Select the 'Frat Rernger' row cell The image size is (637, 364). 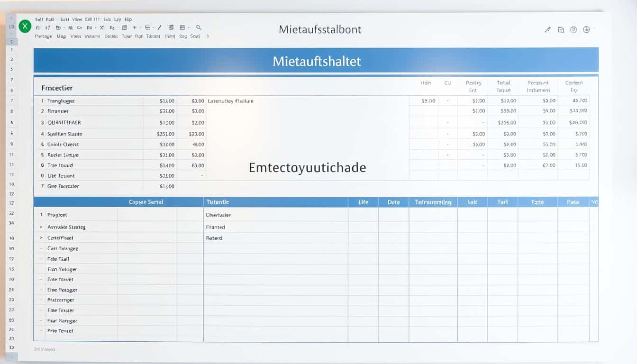point(62,321)
